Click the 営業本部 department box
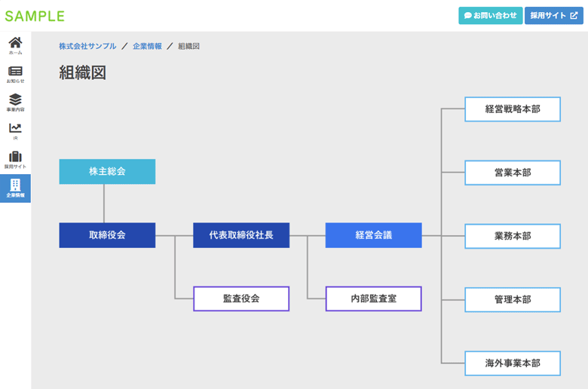 pos(513,173)
